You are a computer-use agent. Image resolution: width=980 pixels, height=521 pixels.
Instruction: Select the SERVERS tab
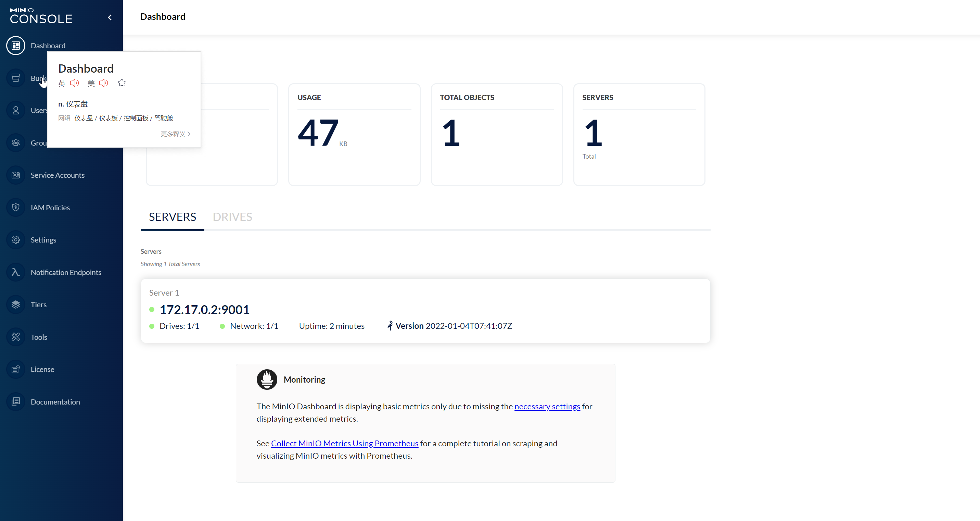pyautogui.click(x=172, y=217)
